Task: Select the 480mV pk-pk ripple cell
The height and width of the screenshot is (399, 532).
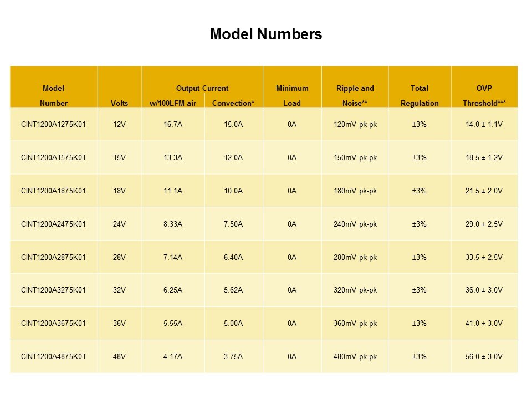Action: [355, 357]
